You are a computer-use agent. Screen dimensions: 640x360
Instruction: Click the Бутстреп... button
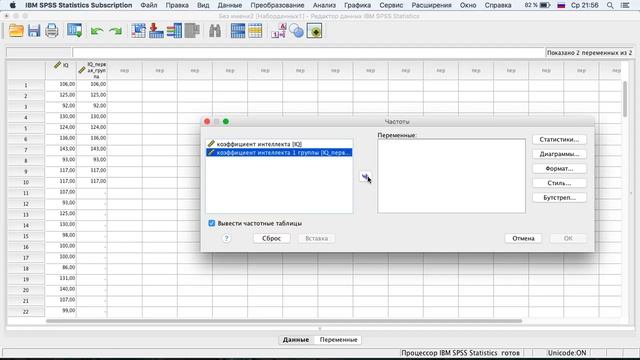tap(559, 198)
